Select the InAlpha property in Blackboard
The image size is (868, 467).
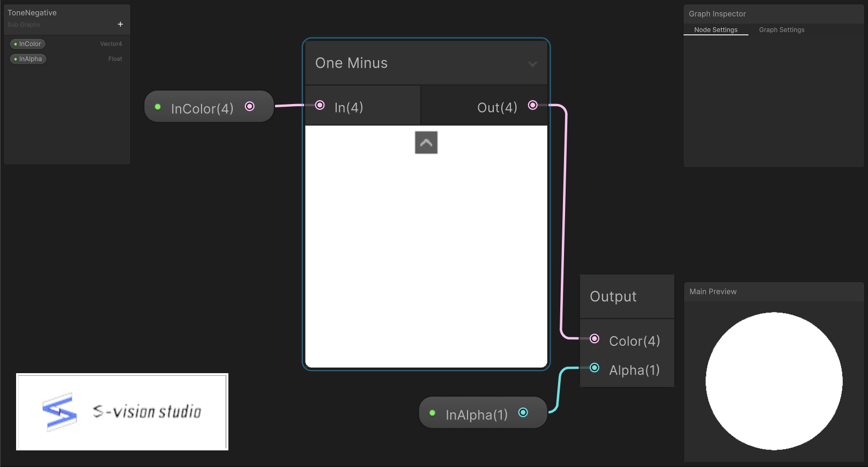point(28,59)
